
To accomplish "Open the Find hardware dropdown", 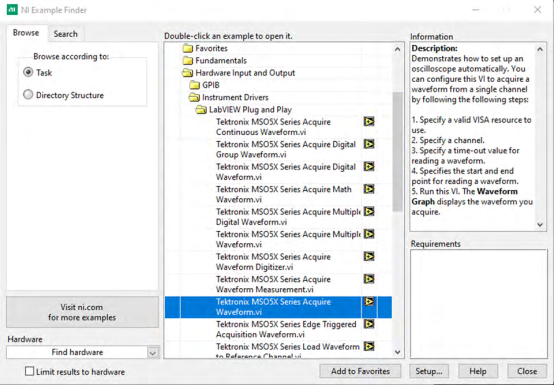I will 153,353.
